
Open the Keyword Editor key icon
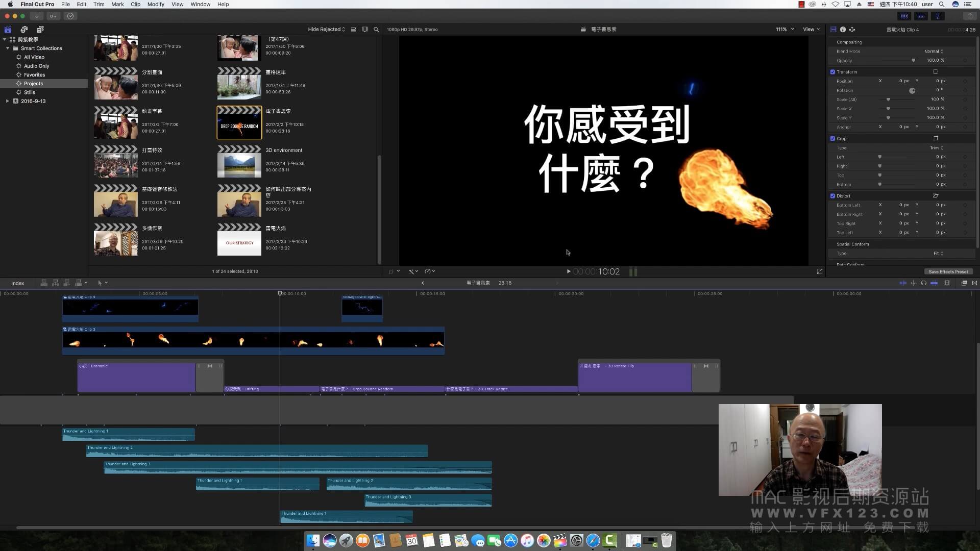tap(53, 16)
